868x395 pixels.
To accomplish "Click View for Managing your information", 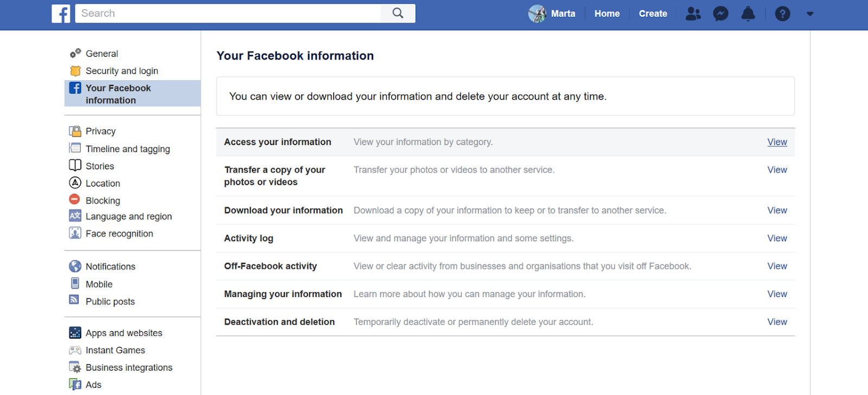I will pyautogui.click(x=777, y=294).
